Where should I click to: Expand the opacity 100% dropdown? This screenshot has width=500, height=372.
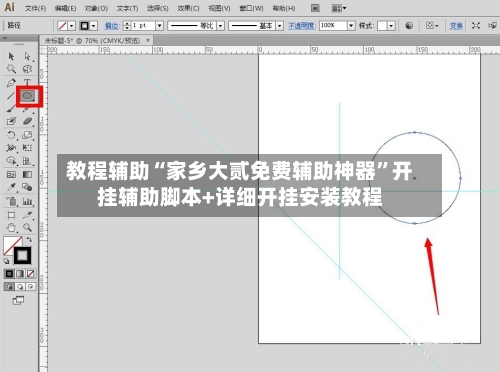(x=351, y=26)
